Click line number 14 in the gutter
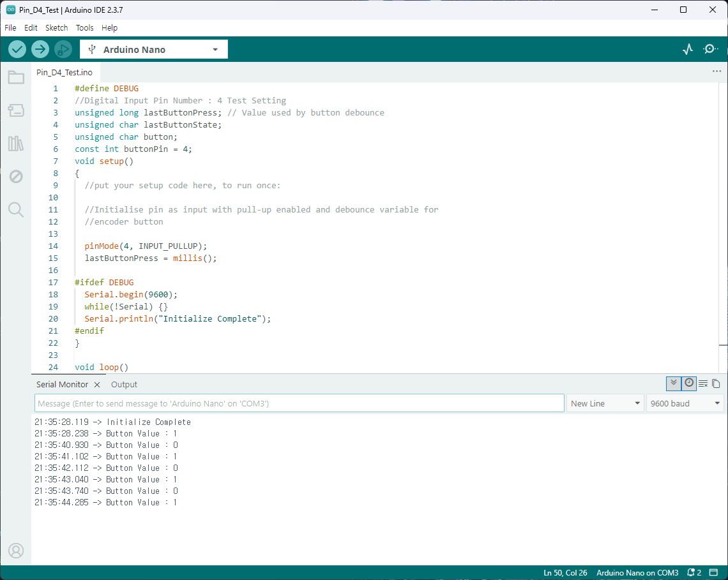This screenshot has height=580, width=728. pyautogui.click(x=54, y=246)
